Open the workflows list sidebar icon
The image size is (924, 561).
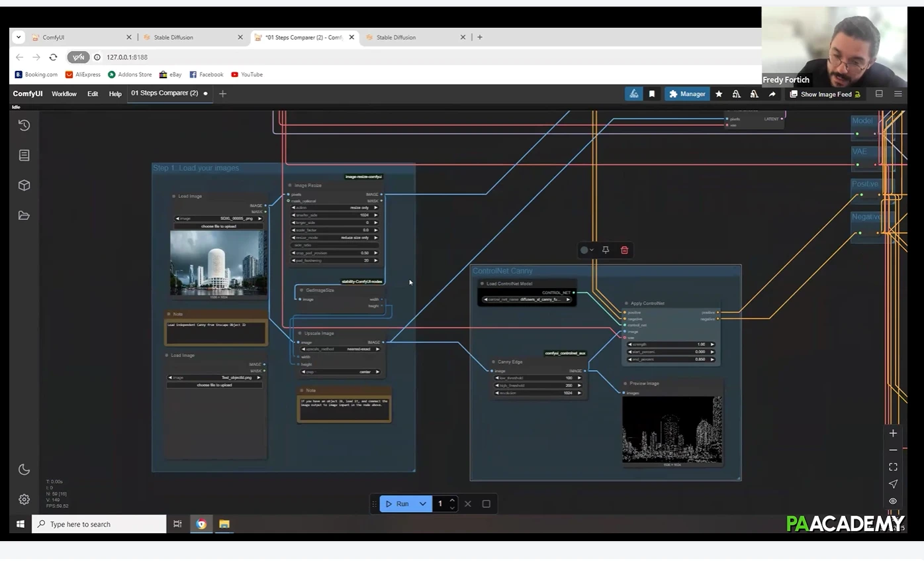[x=24, y=155]
